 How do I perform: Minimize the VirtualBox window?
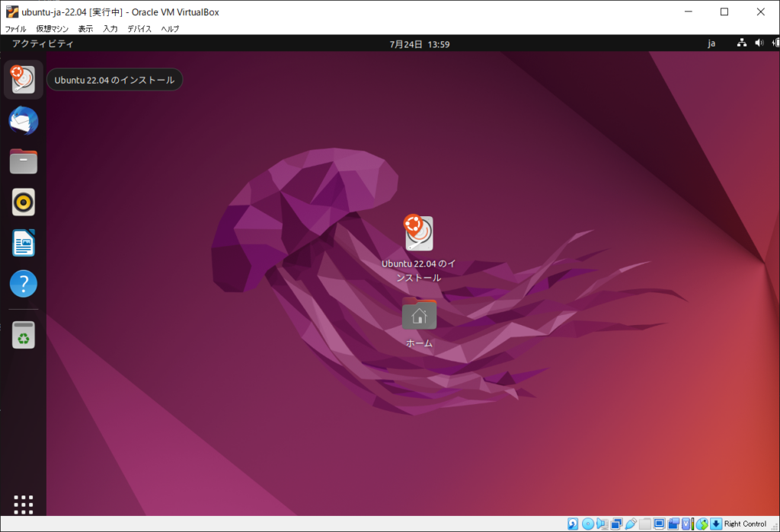pos(689,12)
